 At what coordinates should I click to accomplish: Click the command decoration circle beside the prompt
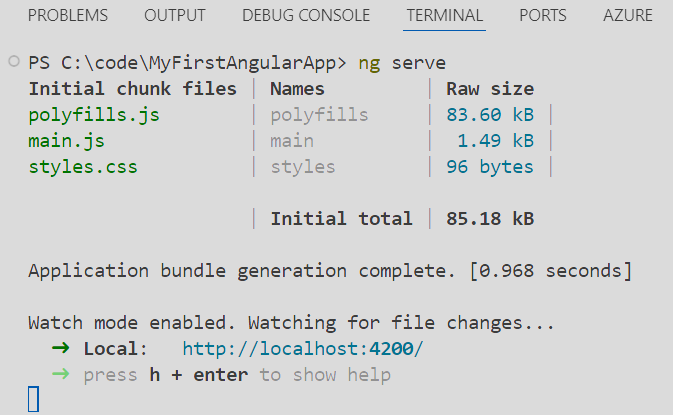point(12,62)
